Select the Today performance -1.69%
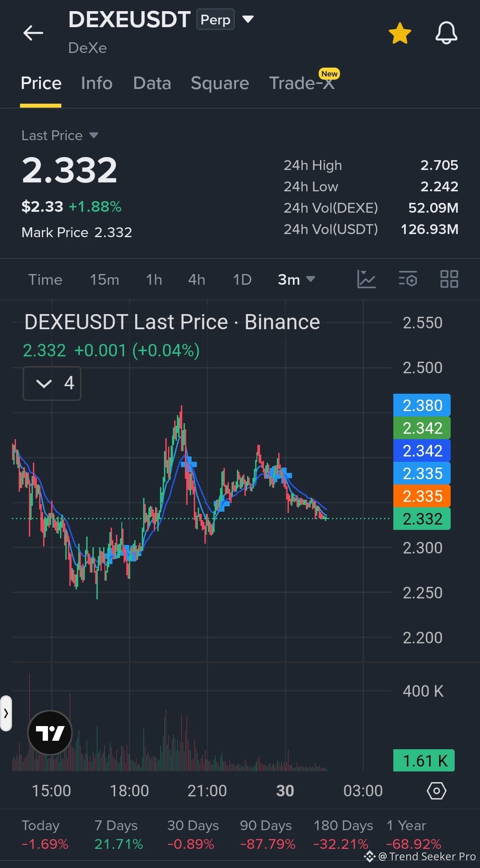 [45, 835]
